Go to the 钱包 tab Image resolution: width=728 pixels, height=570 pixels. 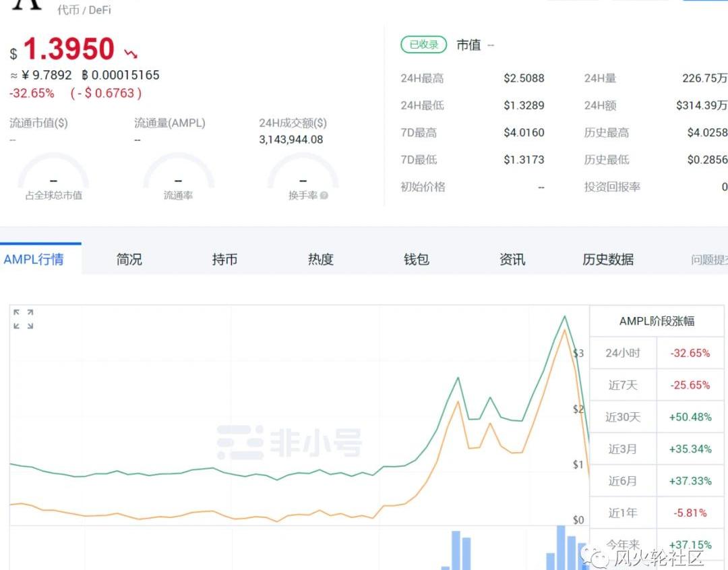(417, 259)
